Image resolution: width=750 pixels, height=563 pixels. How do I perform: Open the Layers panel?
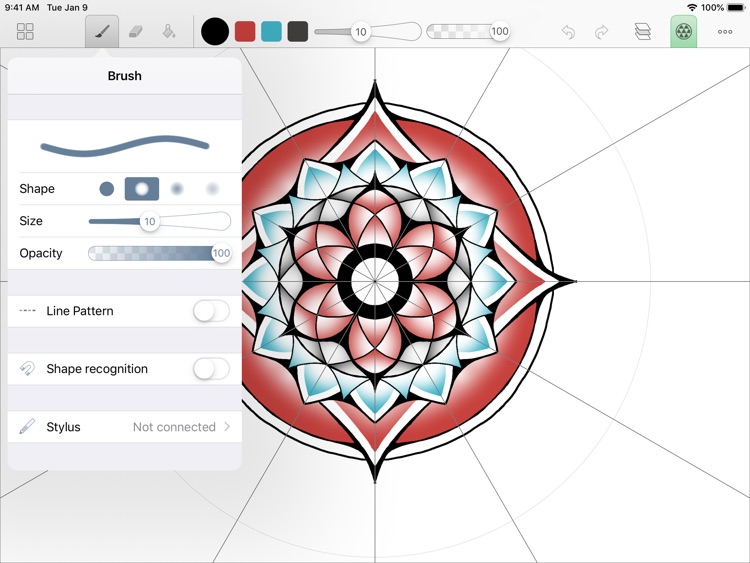click(x=643, y=32)
